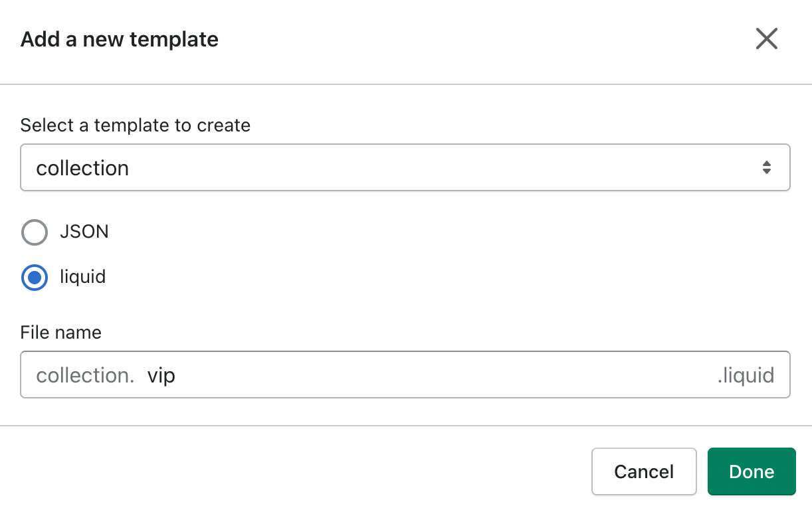Click the up-down arrows icon in template select

(x=767, y=168)
